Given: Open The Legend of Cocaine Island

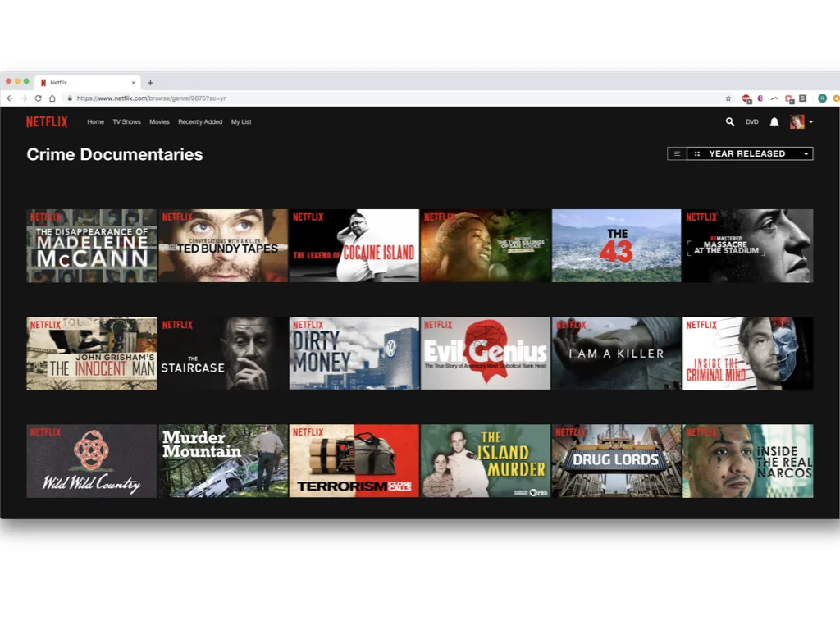Looking at the screenshot, I should 354,246.
